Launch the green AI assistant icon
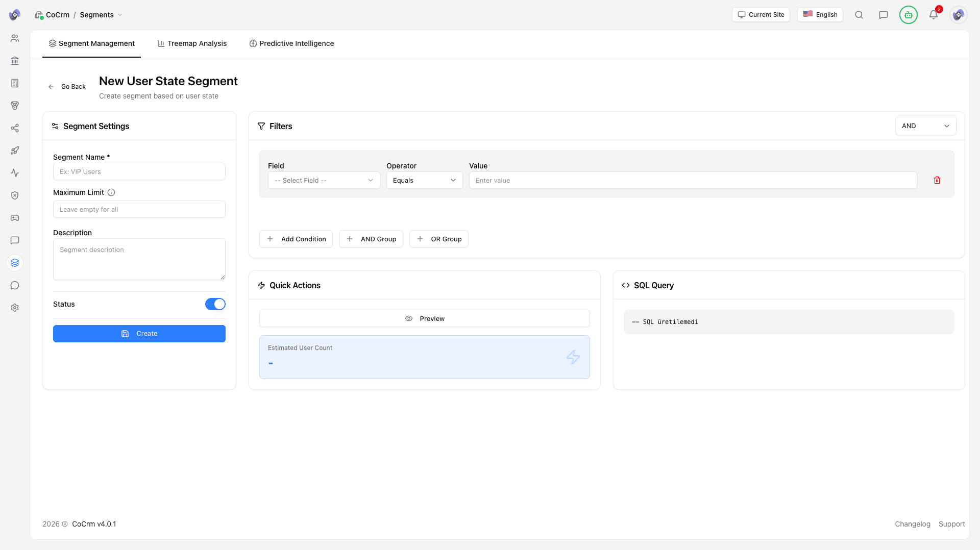 [x=909, y=15]
